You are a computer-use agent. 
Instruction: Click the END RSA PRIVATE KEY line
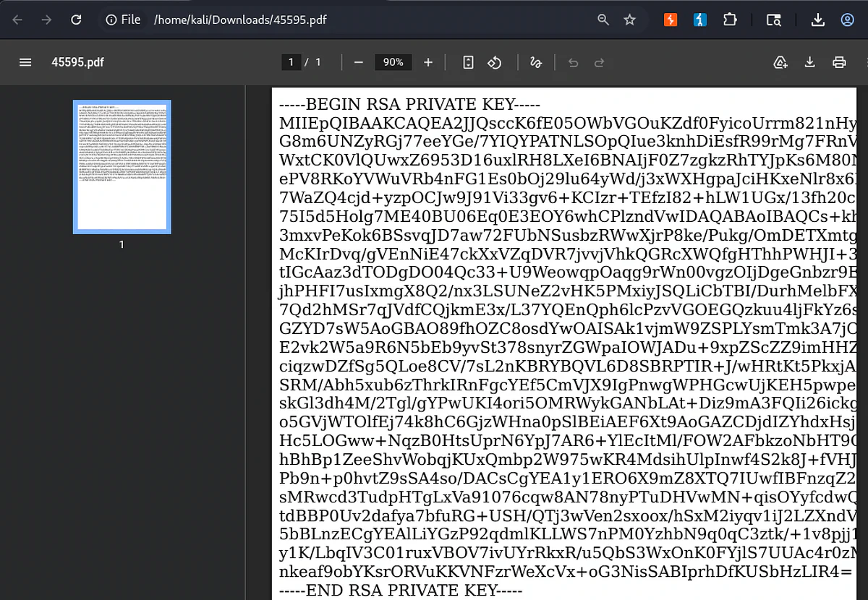point(400,591)
